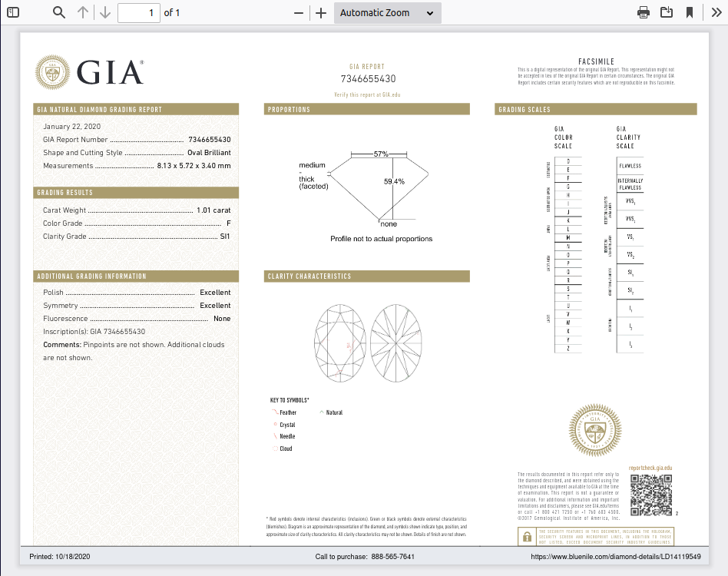Open the find in document search

59,12
